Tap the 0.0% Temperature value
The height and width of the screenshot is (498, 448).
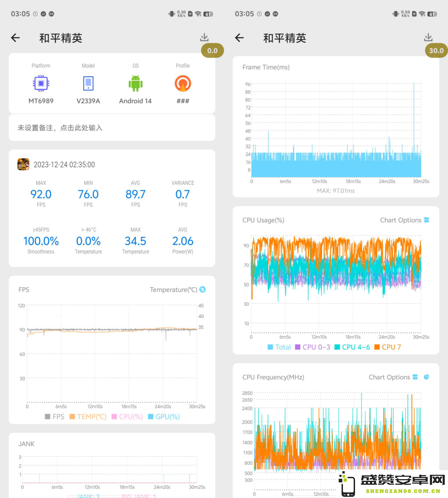(88, 241)
